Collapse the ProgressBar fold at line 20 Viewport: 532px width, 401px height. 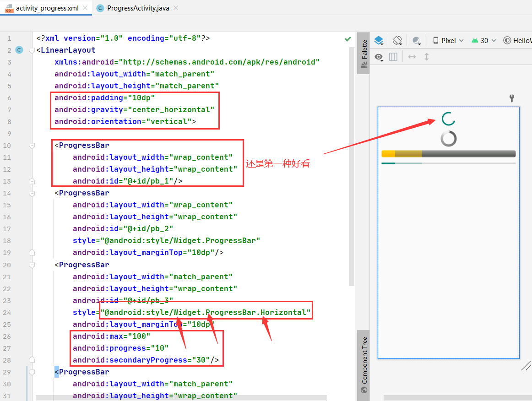pos(32,265)
